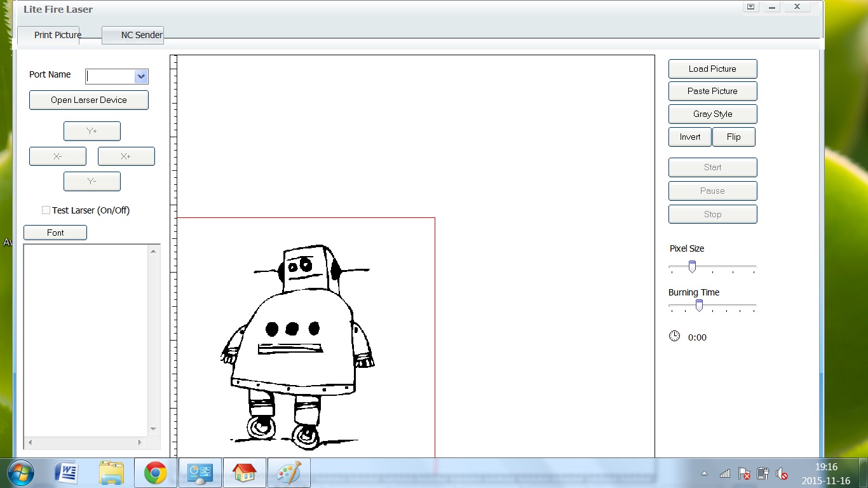Click the muted volume tray icon
This screenshot has width=868, height=488.
click(782, 473)
